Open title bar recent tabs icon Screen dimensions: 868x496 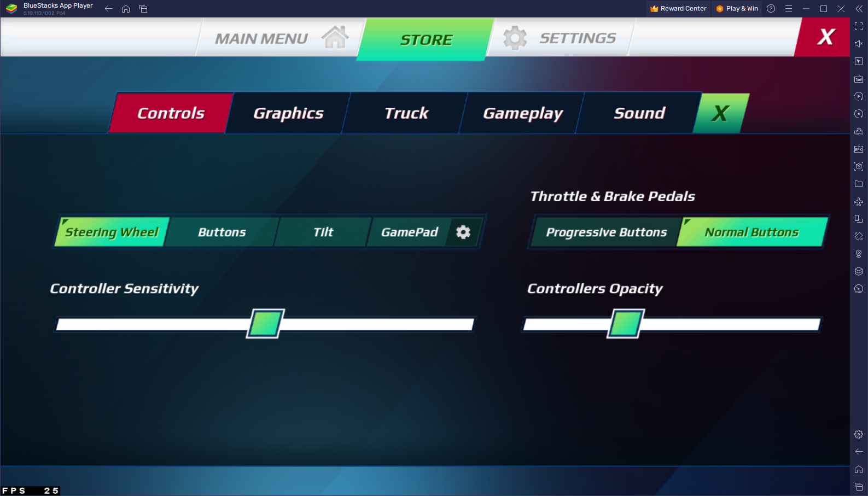pos(143,9)
